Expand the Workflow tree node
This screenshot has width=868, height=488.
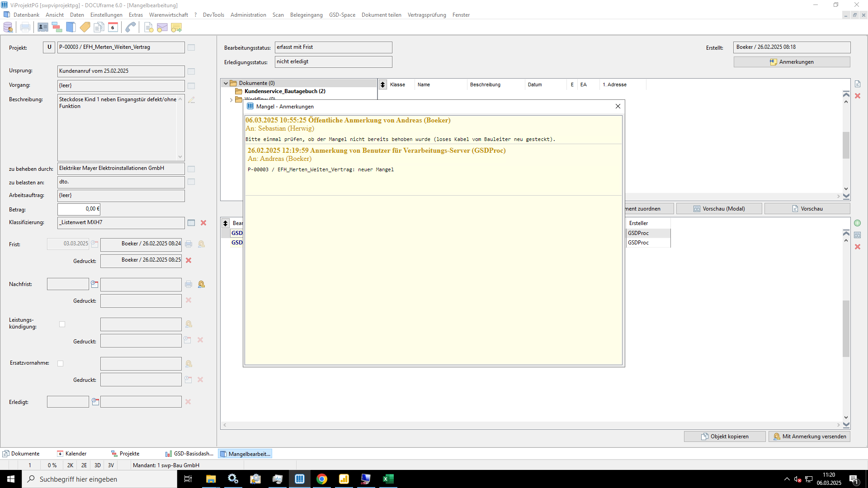[x=231, y=100]
